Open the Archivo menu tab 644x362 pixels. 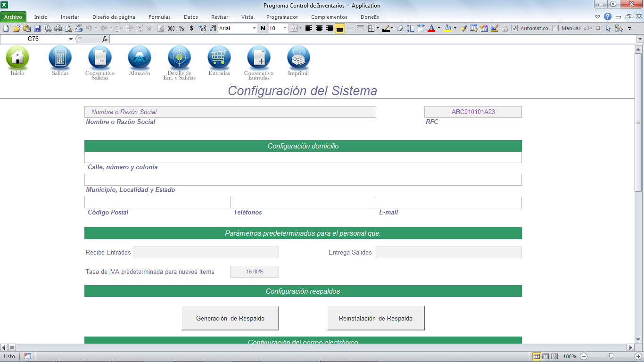[13, 17]
